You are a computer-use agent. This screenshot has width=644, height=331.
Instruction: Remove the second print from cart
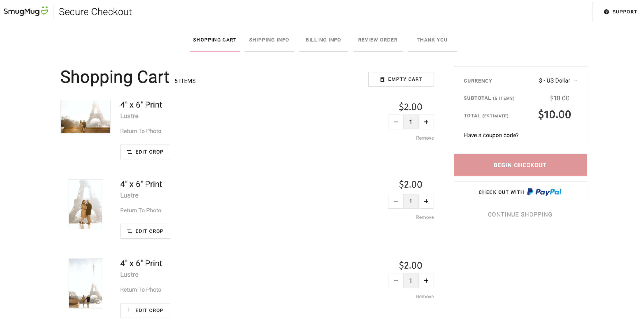425,217
